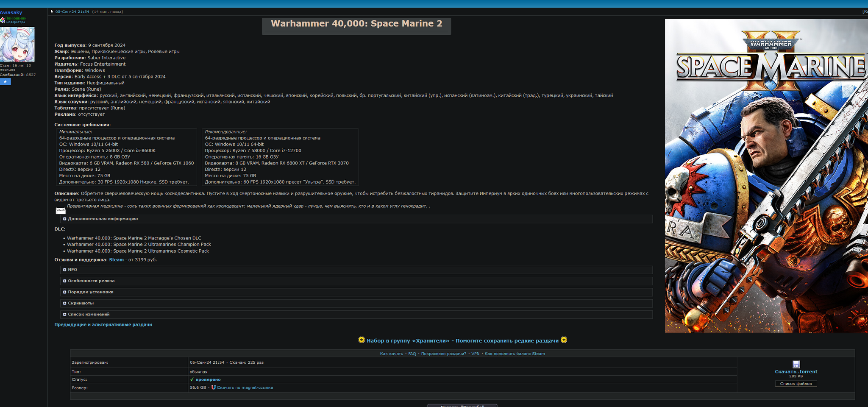Viewport: 868px width, 407px height.
Task: Open the Steam store link
Action: point(116,260)
